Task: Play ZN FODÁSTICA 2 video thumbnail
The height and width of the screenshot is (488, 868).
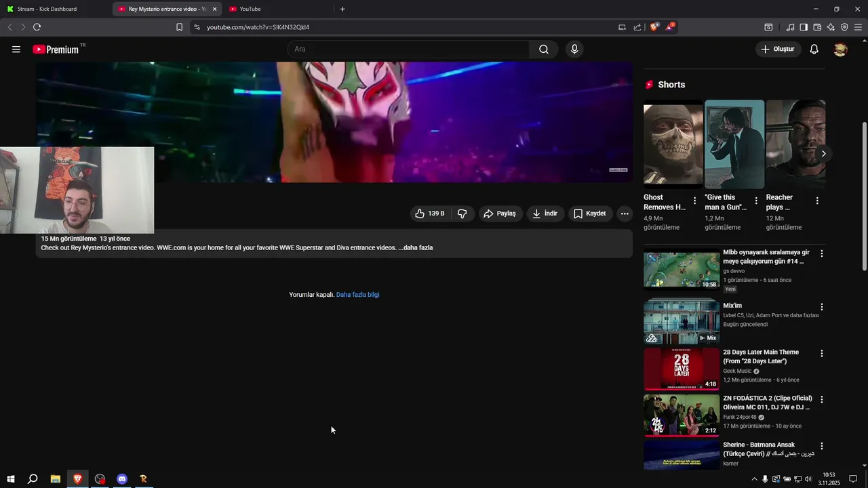Action: (682, 415)
